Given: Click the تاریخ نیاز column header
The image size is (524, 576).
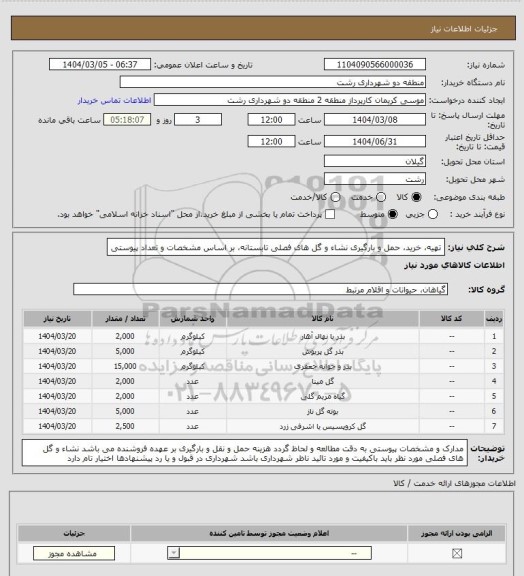Looking at the screenshot, I should [57, 319].
